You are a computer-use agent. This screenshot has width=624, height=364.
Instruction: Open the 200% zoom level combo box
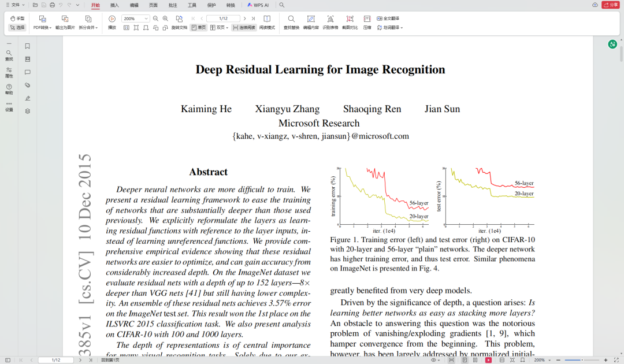pos(135,18)
